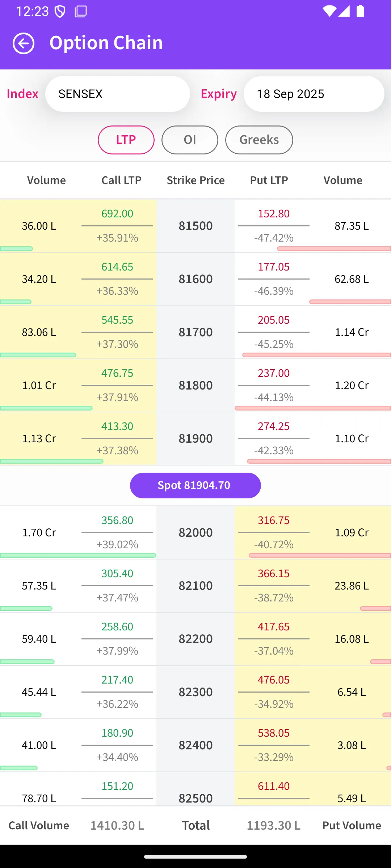Select strike price 81800 cell
The image size is (391, 868).
click(x=195, y=386)
